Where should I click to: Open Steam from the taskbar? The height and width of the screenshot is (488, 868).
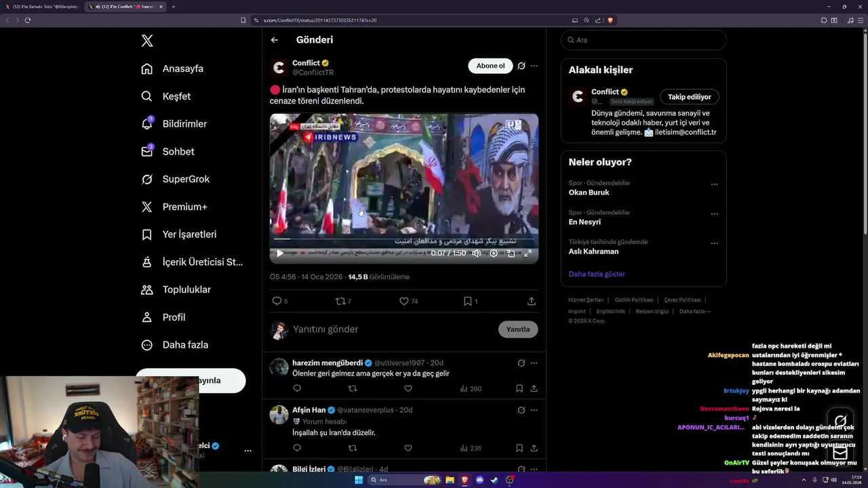pos(494,480)
